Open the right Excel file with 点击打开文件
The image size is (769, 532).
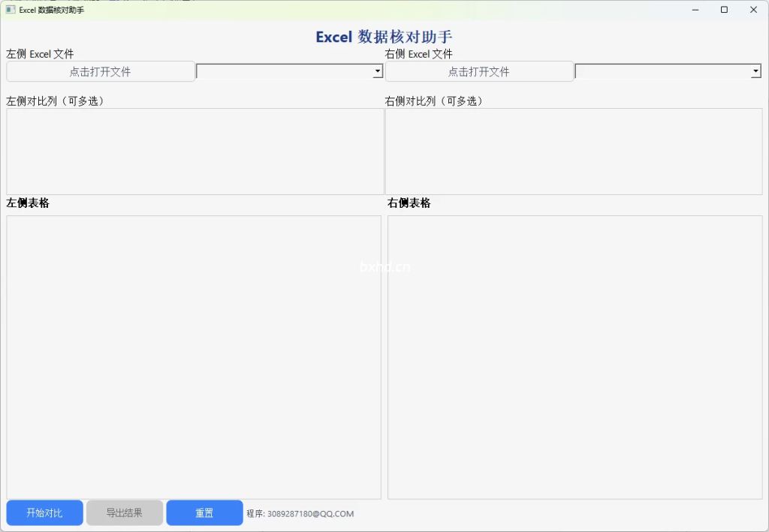tap(479, 71)
